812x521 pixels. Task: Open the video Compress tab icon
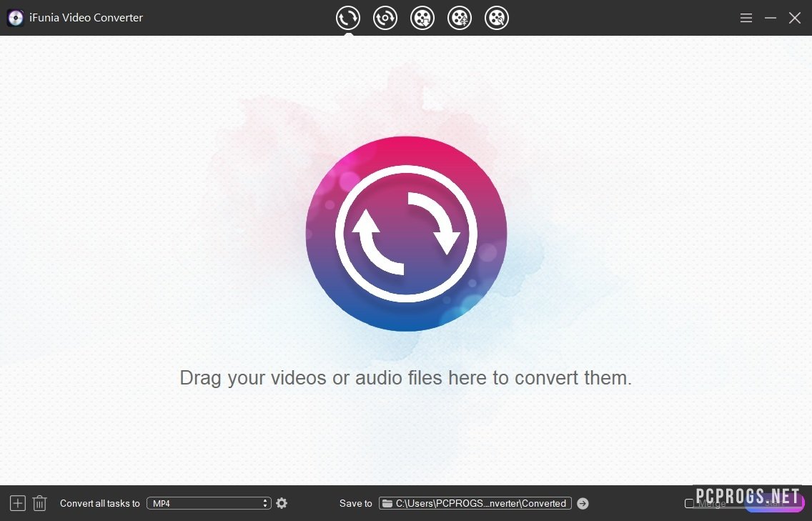460,18
